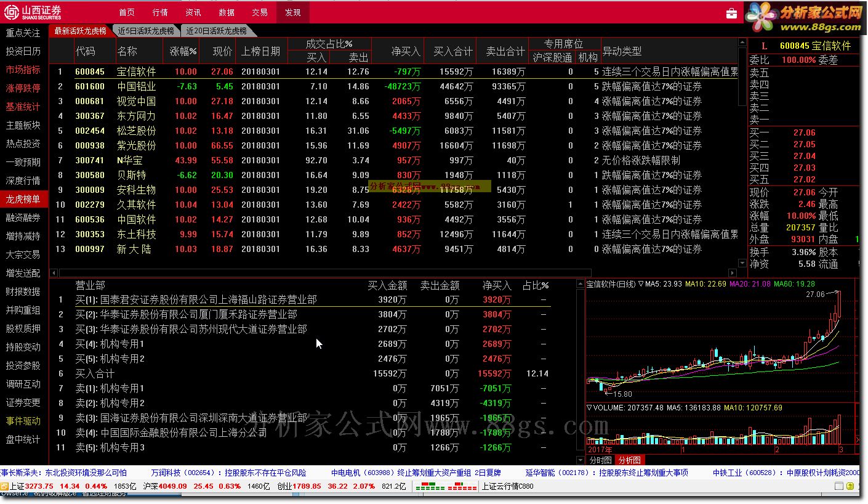Screen dimensions: 868x504
Task: Click up arrow of broker list scrollbar
Action: pyautogui.click(x=580, y=284)
